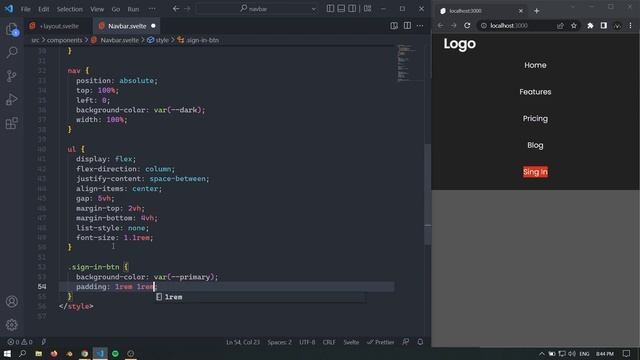Open the Source Control view
Image resolution: width=640 pixels, height=360 pixels.
pos(12,76)
